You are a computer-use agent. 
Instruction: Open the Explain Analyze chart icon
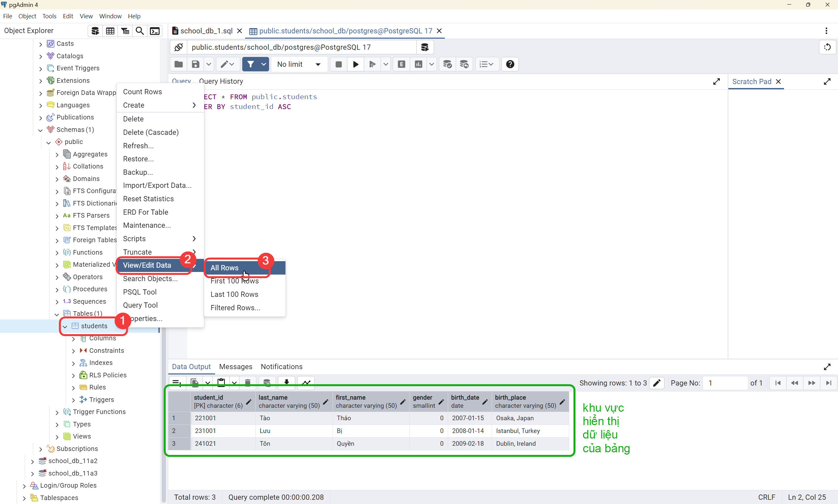click(x=418, y=64)
